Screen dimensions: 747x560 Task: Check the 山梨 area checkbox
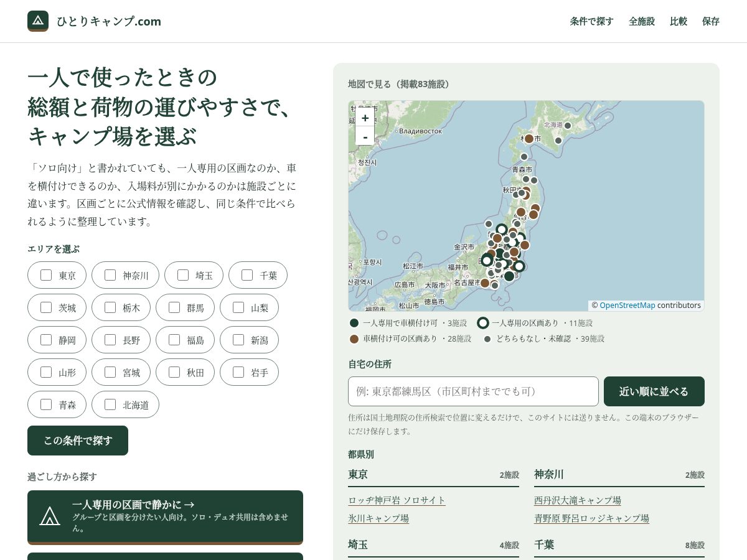coord(238,307)
